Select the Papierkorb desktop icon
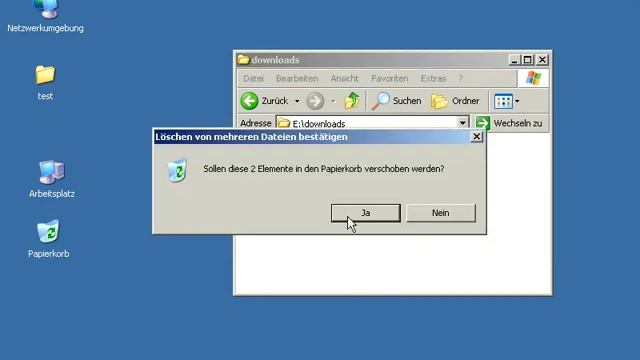Screen dimensions: 640x360 (x=48, y=239)
